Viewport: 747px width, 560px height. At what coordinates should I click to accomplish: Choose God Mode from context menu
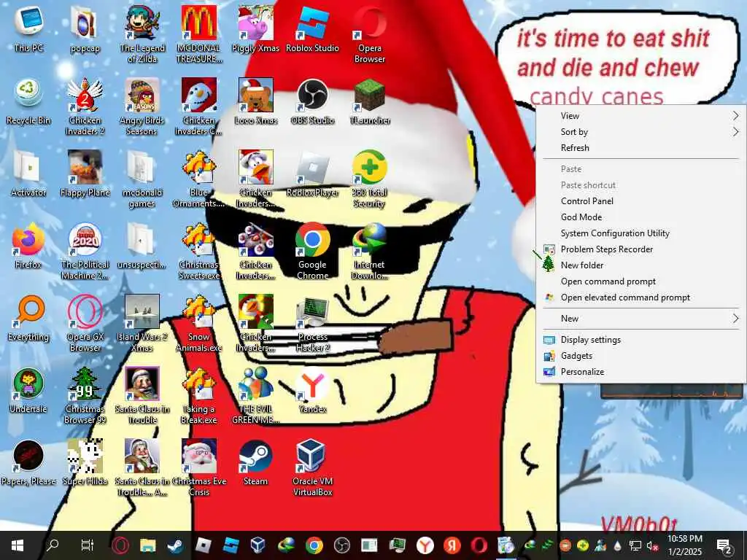pos(640,217)
